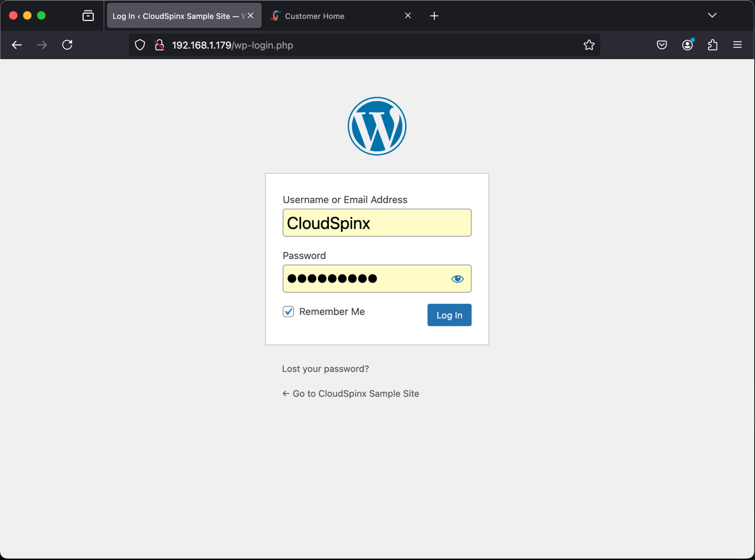The image size is (755, 560).
Task: Open a new browser tab
Action: [434, 15]
